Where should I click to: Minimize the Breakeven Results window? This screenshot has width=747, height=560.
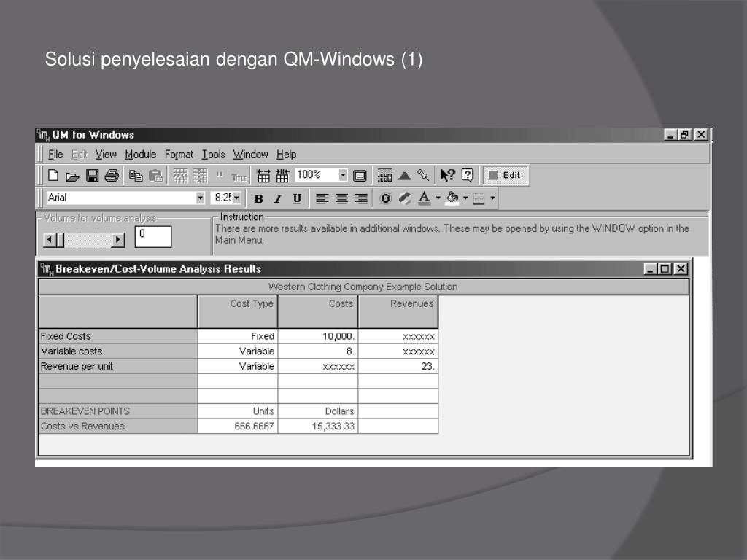(x=650, y=268)
